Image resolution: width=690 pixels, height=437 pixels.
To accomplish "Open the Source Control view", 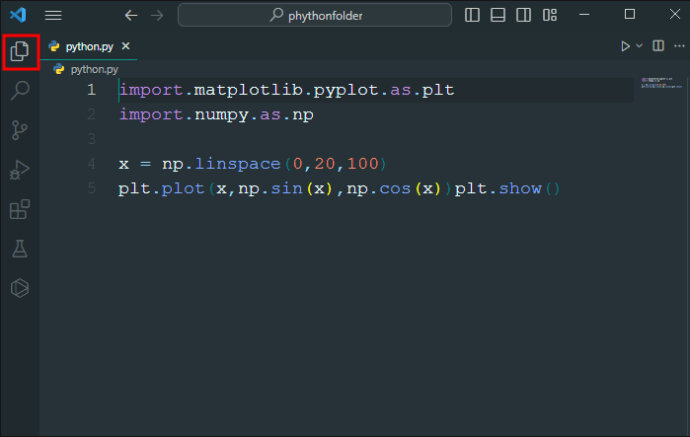I will pos(19,130).
